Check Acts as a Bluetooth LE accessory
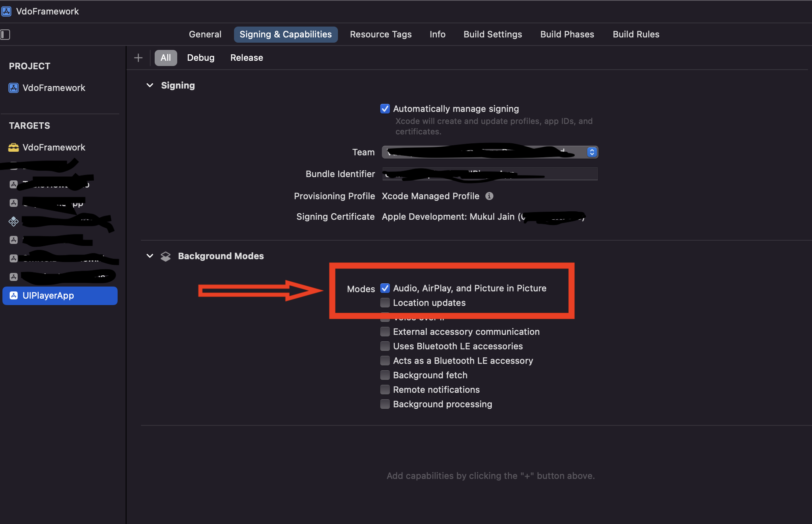This screenshot has height=524, width=812. click(x=385, y=361)
